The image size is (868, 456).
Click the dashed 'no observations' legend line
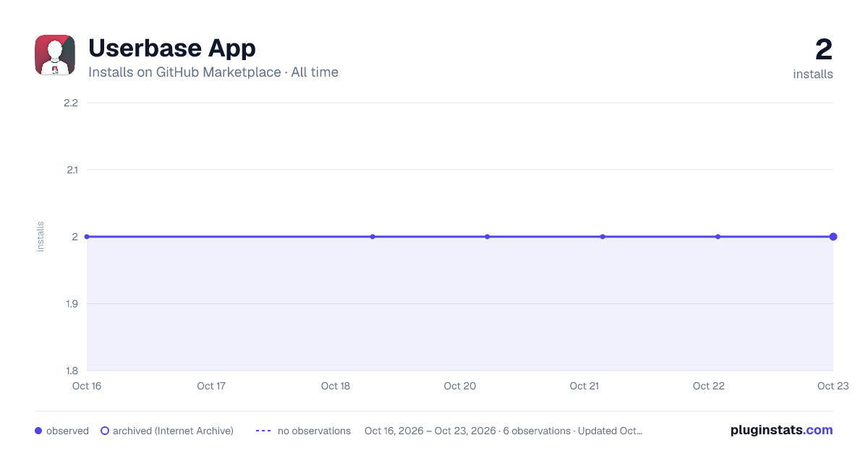(x=263, y=431)
